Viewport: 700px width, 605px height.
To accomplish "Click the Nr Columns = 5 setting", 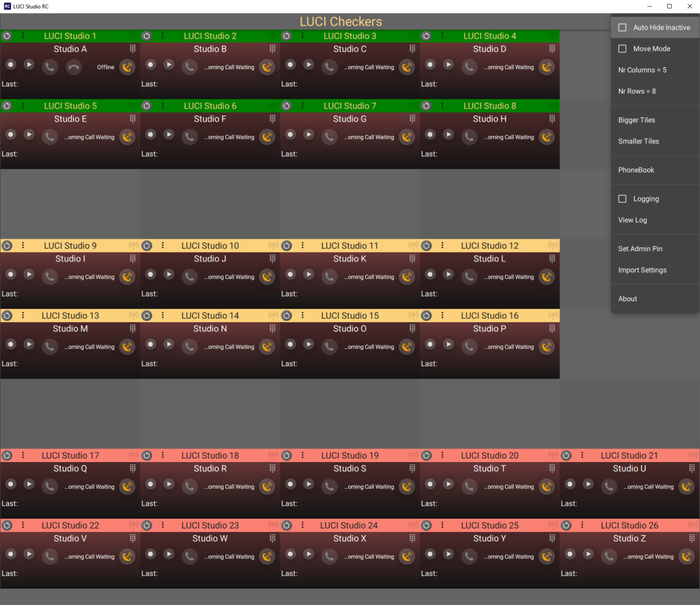I will pos(642,70).
